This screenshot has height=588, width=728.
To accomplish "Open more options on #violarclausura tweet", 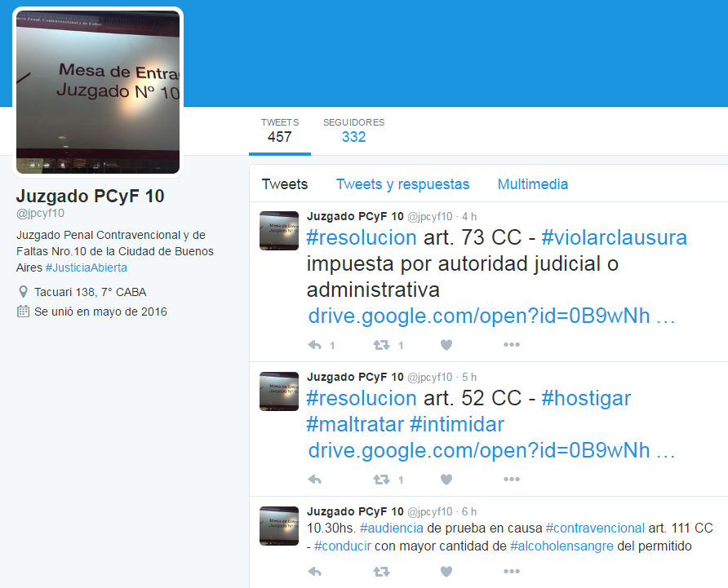I will (x=512, y=345).
